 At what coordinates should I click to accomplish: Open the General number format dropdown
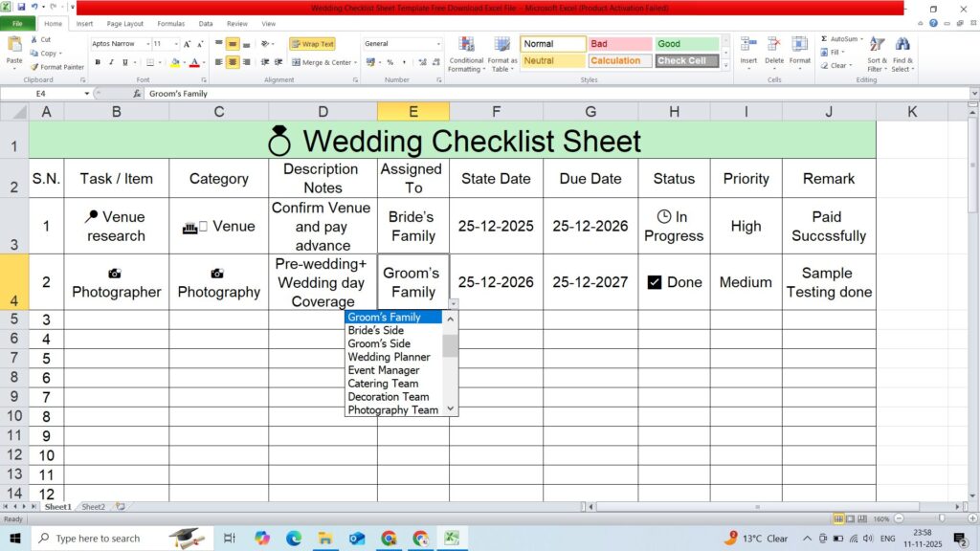tap(438, 44)
